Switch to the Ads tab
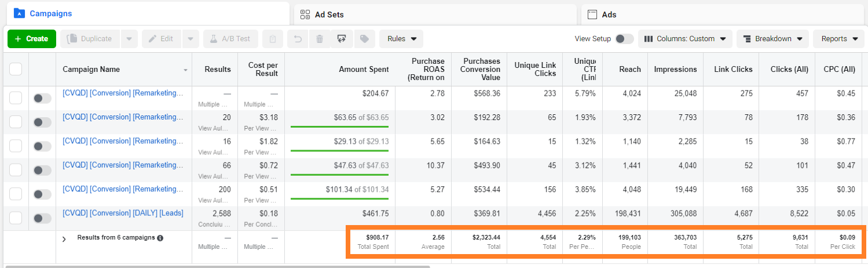 pyautogui.click(x=609, y=15)
